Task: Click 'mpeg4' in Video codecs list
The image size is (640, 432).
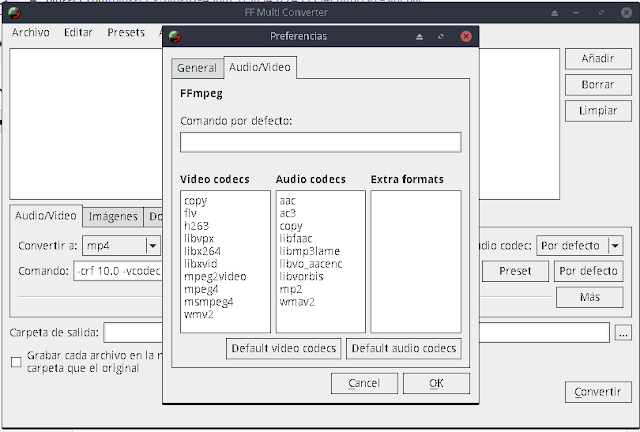Action: tap(201, 289)
